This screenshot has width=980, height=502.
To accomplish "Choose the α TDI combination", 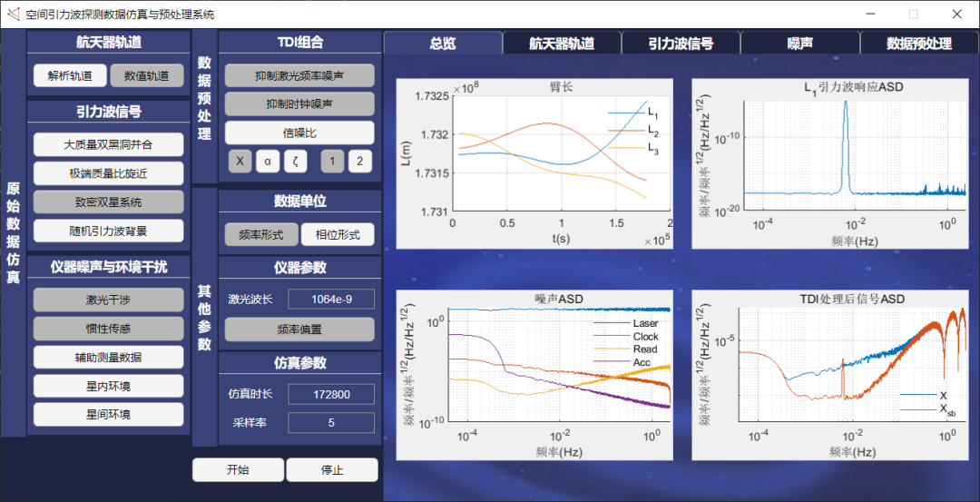I will [x=268, y=162].
